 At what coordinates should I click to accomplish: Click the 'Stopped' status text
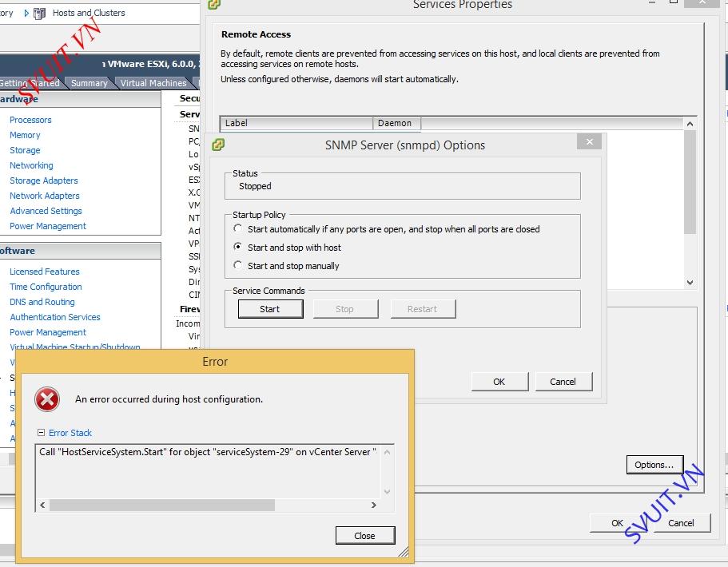pos(255,186)
